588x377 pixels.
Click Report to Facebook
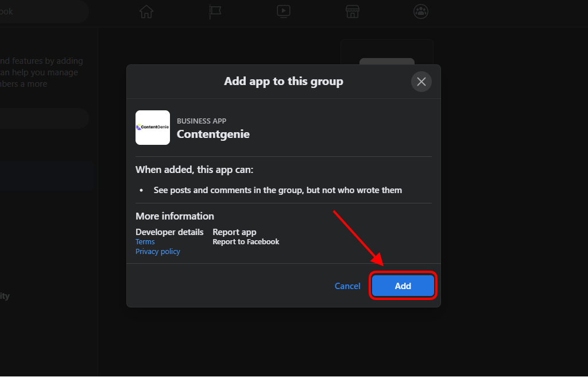(246, 242)
